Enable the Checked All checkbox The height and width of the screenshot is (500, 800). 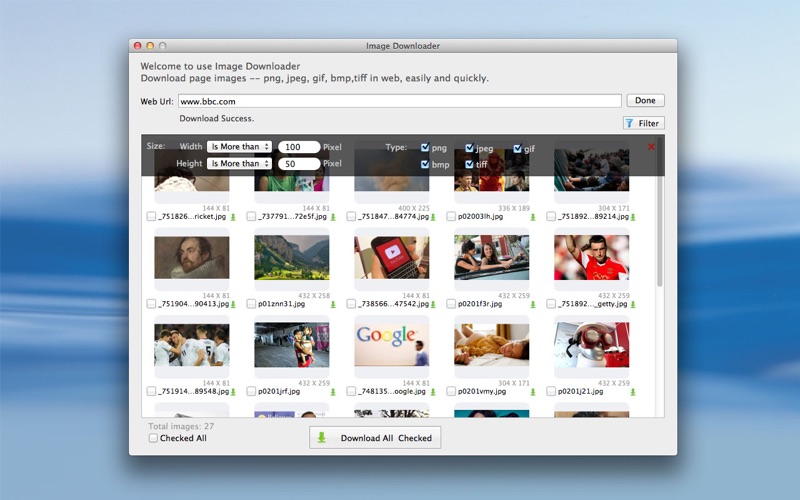click(x=153, y=438)
